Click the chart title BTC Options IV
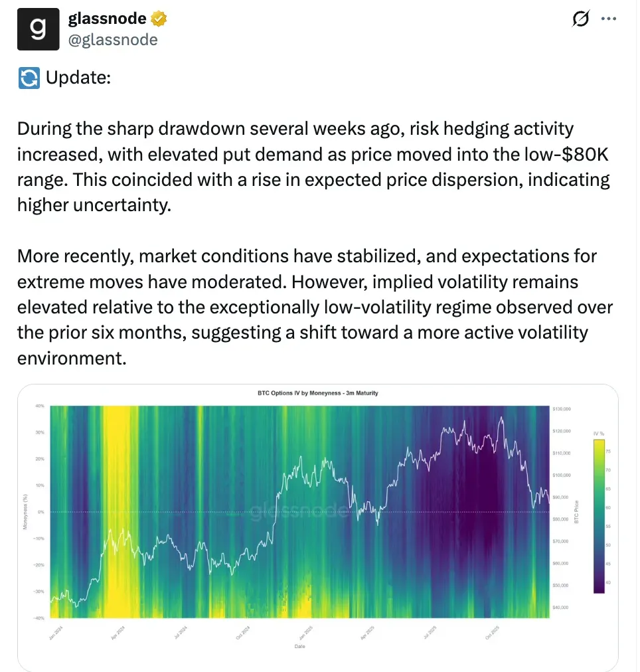 (317, 393)
